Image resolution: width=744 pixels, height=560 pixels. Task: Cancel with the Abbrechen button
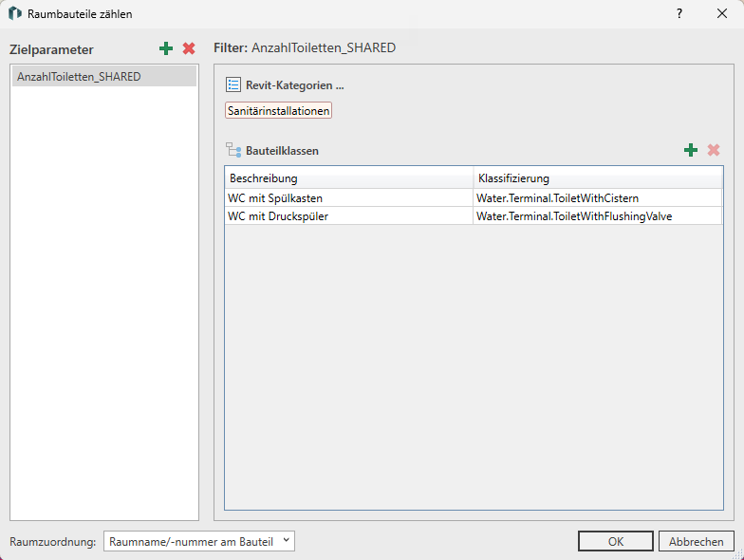[x=697, y=541]
